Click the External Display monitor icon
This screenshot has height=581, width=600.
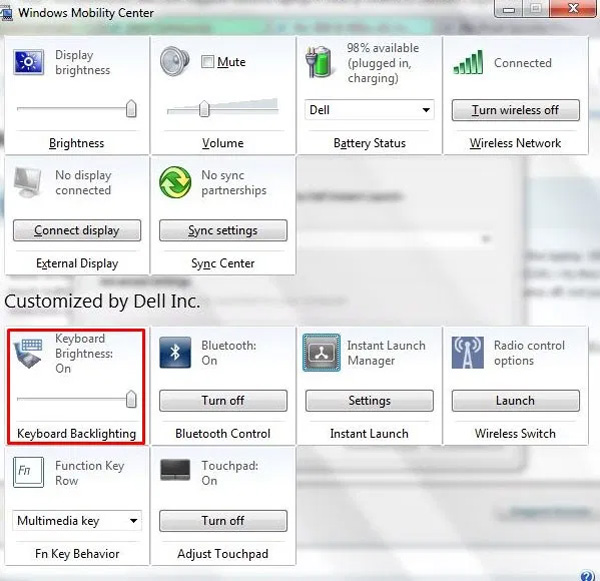[x=28, y=182]
